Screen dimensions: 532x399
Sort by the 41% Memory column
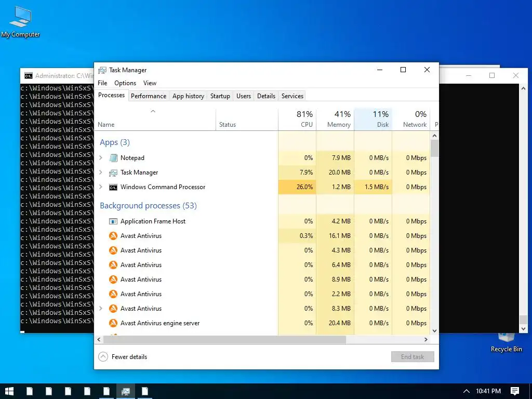coord(335,119)
